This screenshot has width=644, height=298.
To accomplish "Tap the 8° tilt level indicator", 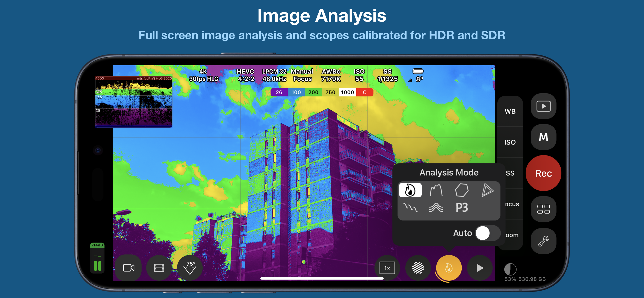I will pos(416,79).
